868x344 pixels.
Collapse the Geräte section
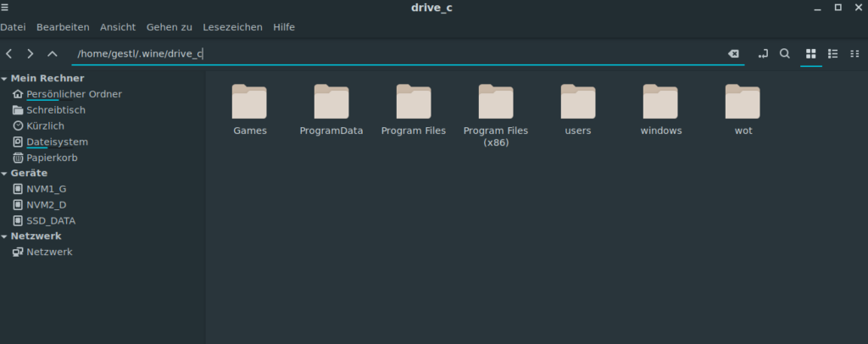pos(4,173)
